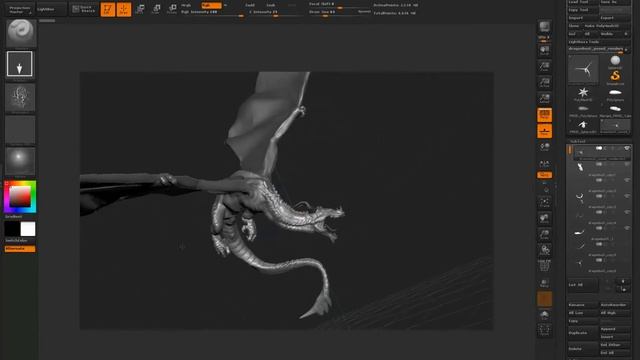The width and height of the screenshot is (640, 360).
Task: Toggle Solo mode icon
Action: pyautogui.click(x=544, y=314)
